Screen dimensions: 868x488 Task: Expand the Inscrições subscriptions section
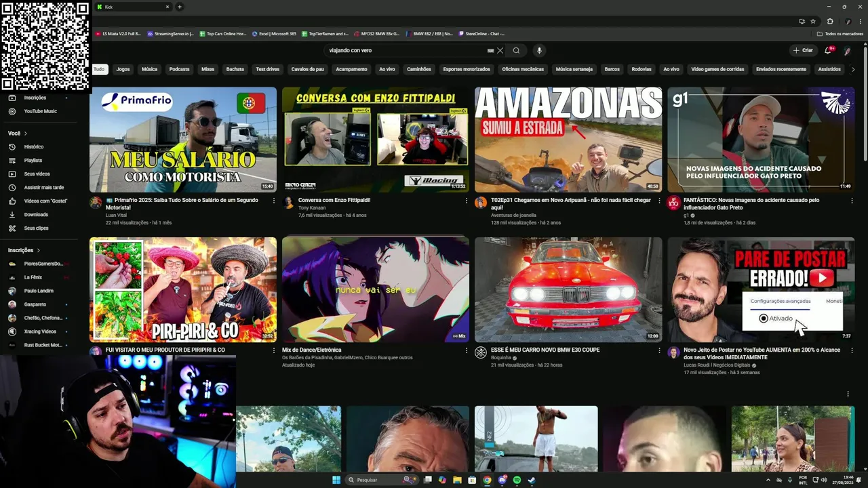point(24,250)
